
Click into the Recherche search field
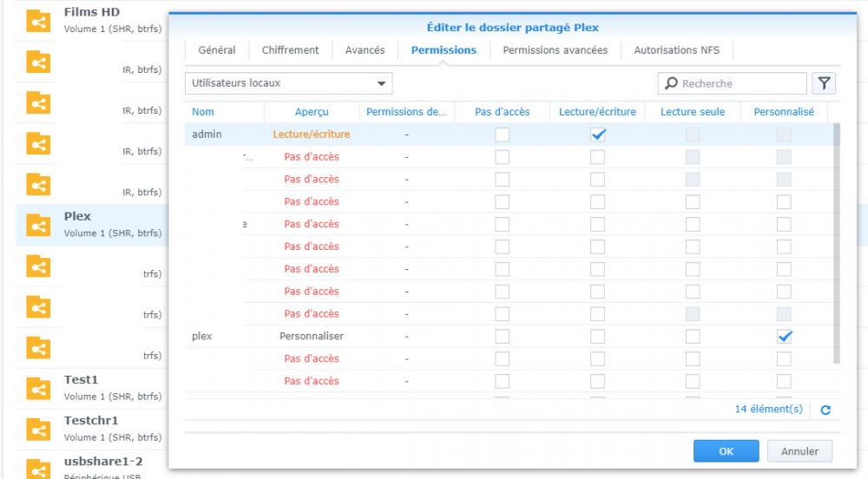[740, 83]
